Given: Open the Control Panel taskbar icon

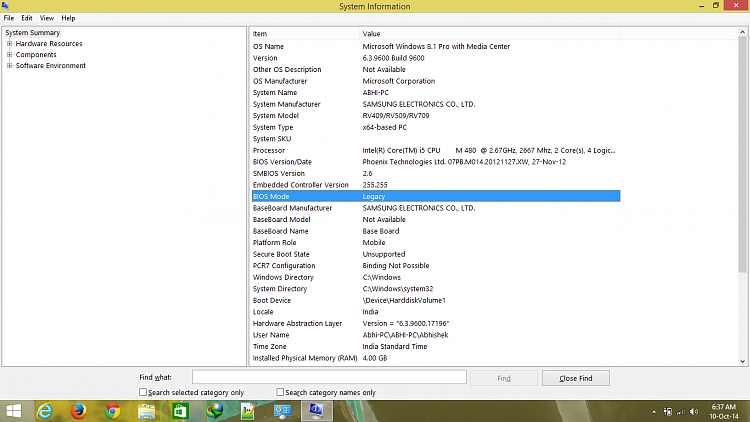Looking at the screenshot, I should [x=283, y=411].
